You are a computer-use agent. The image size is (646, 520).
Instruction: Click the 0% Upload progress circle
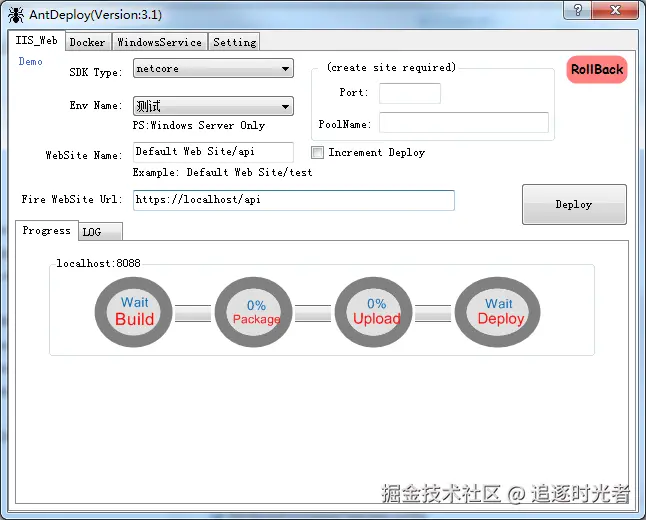point(374,312)
